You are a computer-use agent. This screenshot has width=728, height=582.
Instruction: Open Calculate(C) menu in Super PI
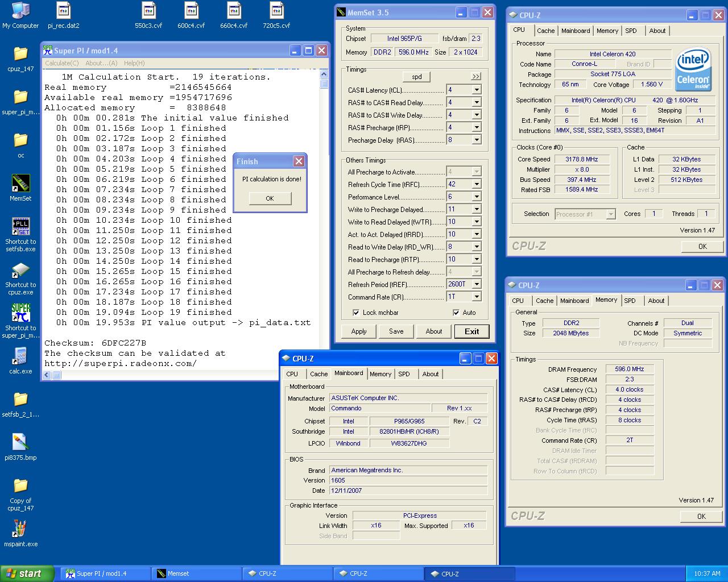(61, 63)
